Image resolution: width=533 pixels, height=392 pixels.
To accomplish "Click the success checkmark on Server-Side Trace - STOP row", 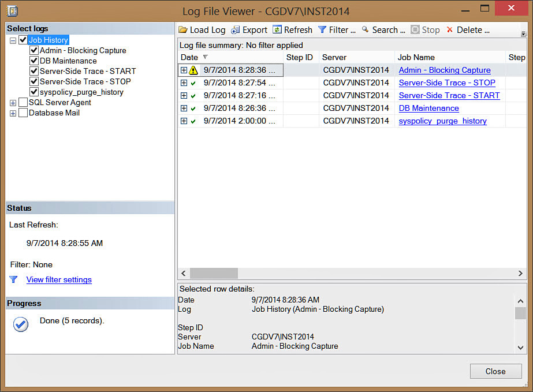I will pyautogui.click(x=193, y=83).
